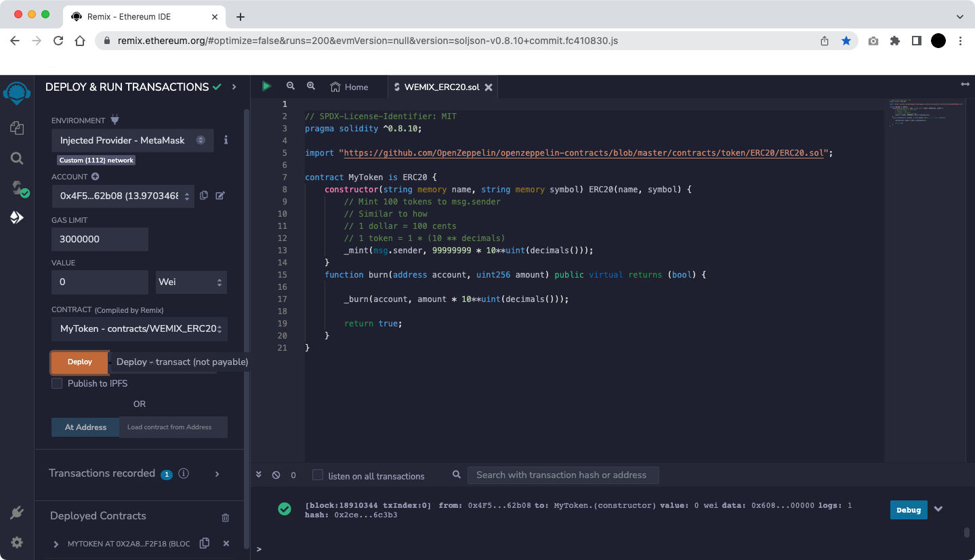
Task: Open Remix settings gear icon
Action: [x=17, y=542]
